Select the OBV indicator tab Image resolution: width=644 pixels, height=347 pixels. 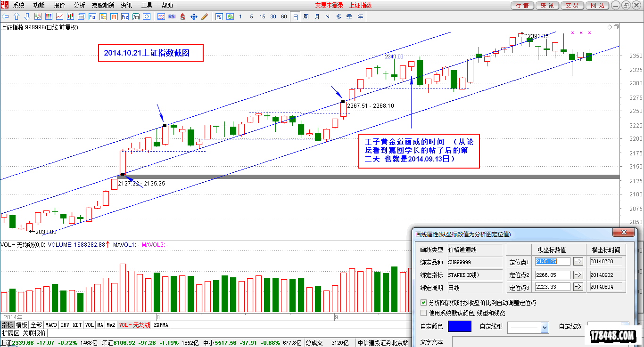tap(65, 325)
